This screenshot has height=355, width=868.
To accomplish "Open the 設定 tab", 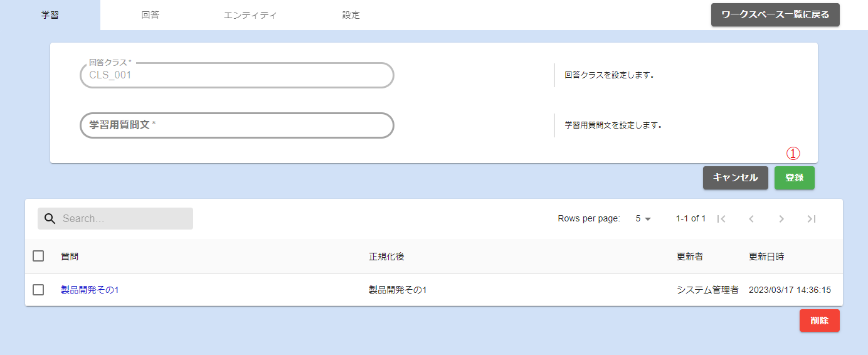I will [351, 15].
